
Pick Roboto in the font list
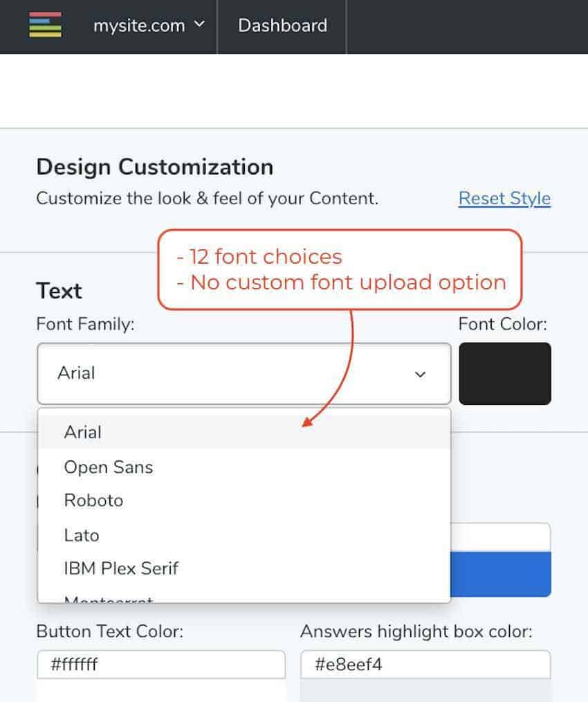244,501
